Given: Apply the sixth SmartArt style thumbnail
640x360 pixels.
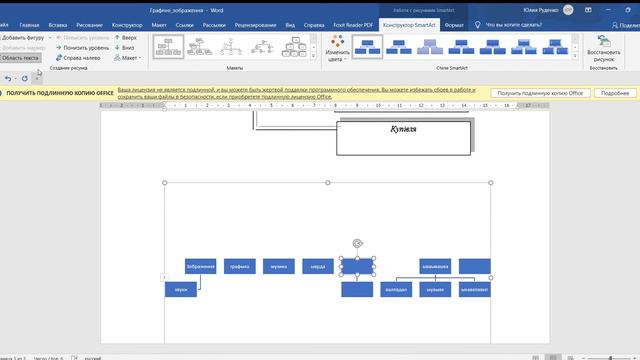Looking at the screenshot, I should click(x=524, y=47).
